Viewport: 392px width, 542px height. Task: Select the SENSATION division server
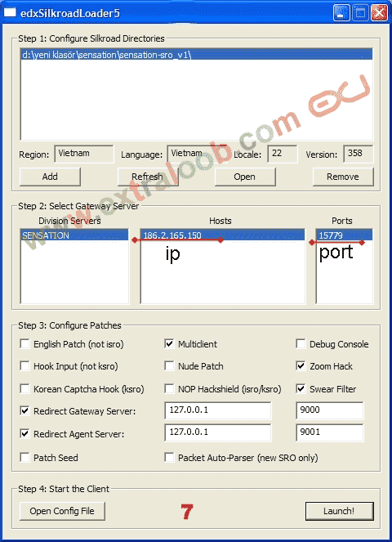click(74, 235)
